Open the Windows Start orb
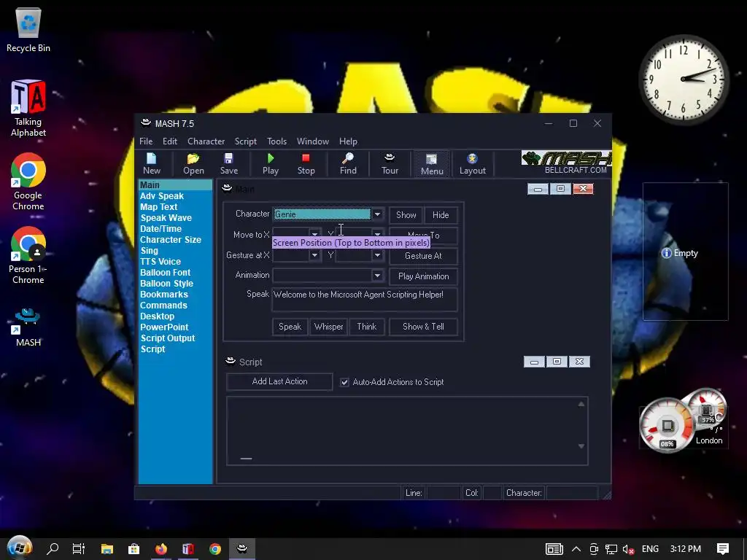Image resolution: width=747 pixels, height=560 pixels. click(x=20, y=548)
